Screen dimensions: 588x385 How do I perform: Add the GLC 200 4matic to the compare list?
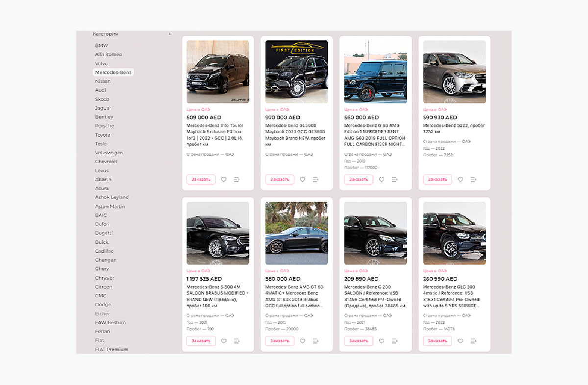[473, 341]
